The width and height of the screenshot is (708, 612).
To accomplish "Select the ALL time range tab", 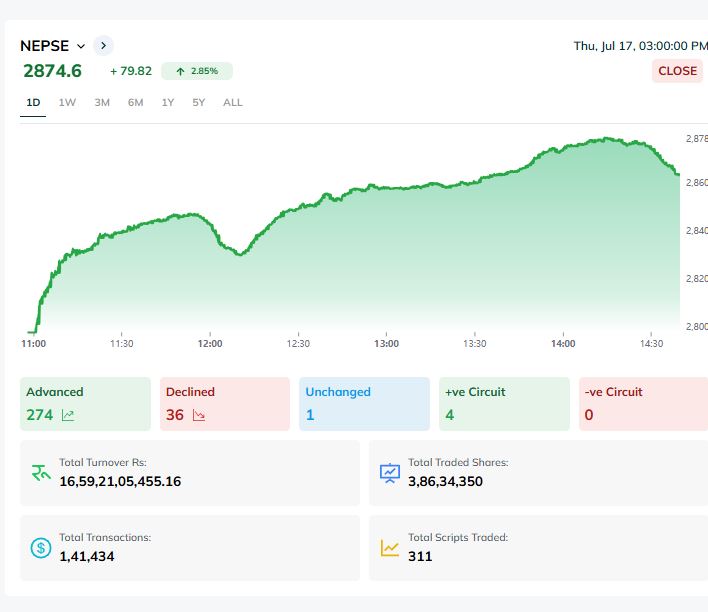I will (233, 102).
